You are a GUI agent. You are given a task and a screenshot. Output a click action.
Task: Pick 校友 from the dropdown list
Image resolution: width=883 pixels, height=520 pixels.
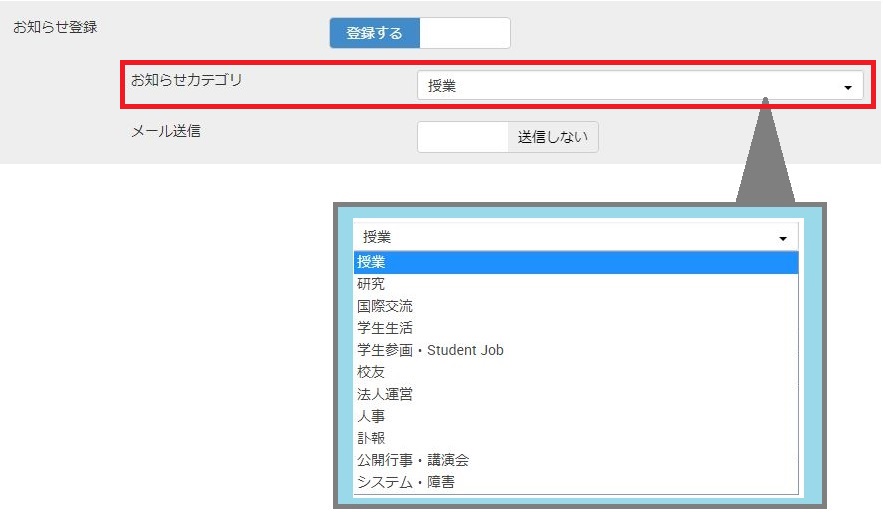[x=576, y=372]
